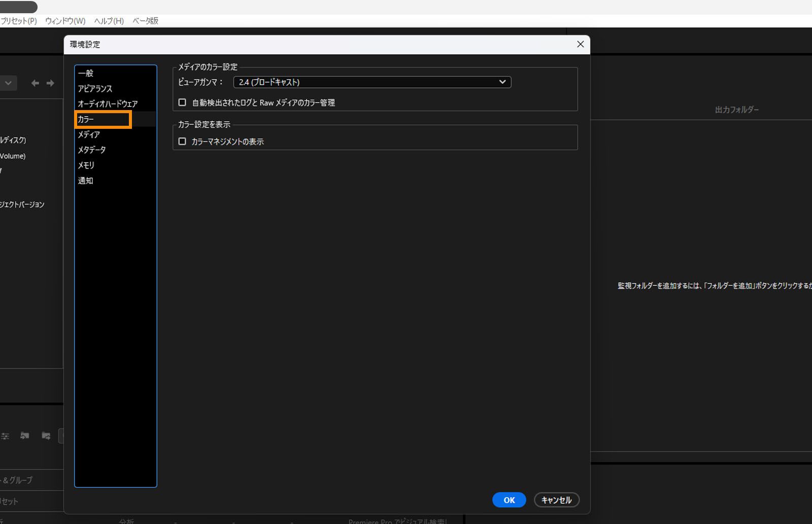
Task: Close the 環境設定 dialog with the X
Action: [581, 44]
